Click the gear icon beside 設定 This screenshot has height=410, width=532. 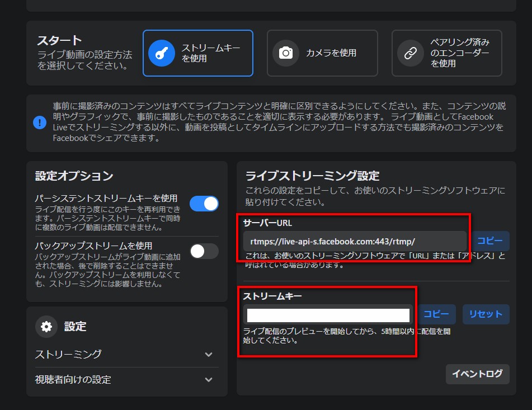click(46, 327)
